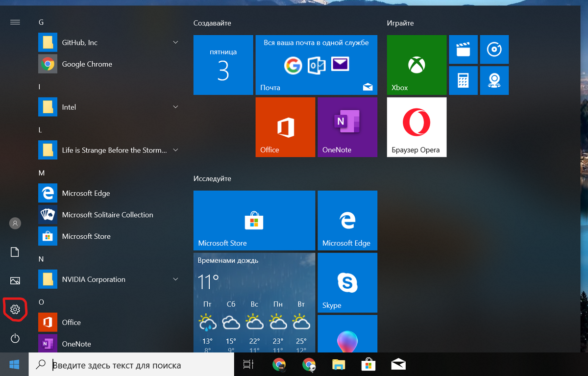This screenshot has width=588, height=376.
Task: Expand the Intel app group
Action: click(x=175, y=107)
